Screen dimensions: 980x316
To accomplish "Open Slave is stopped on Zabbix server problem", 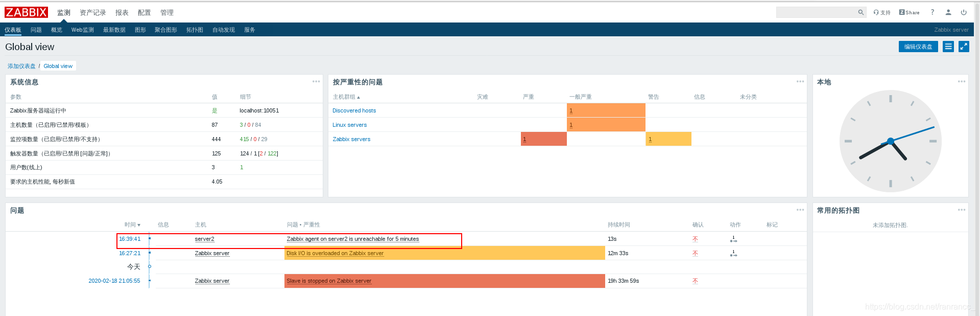I will [x=329, y=281].
